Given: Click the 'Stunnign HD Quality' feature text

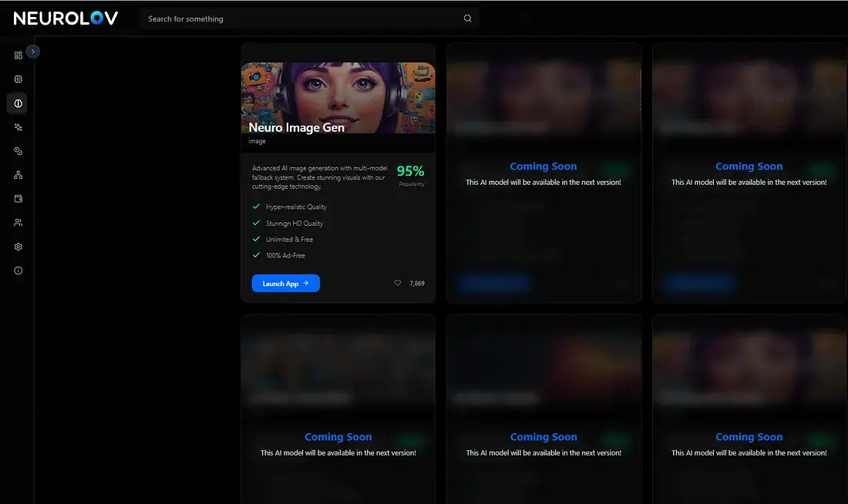Looking at the screenshot, I should click(294, 223).
